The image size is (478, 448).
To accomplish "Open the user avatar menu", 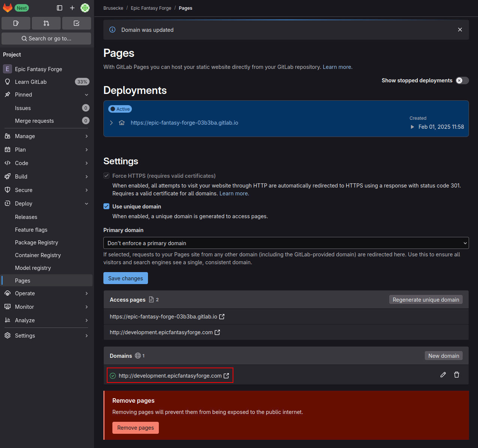I will (85, 8).
